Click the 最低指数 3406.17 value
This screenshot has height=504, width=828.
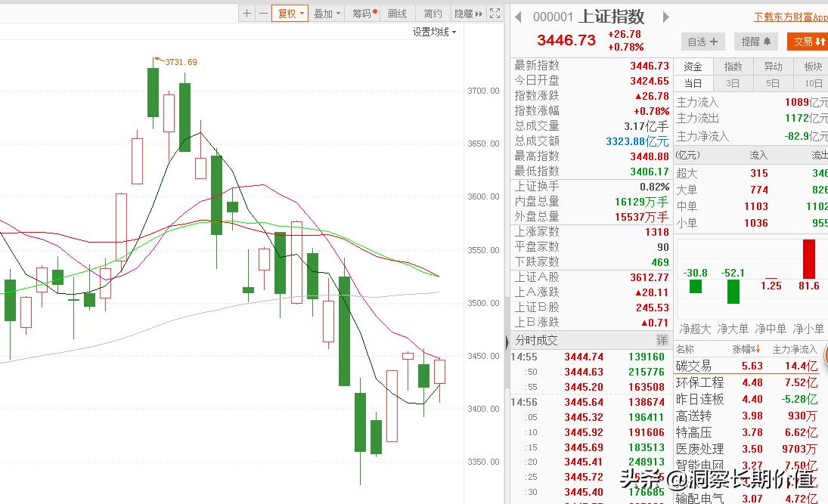click(x=649, y=172)
